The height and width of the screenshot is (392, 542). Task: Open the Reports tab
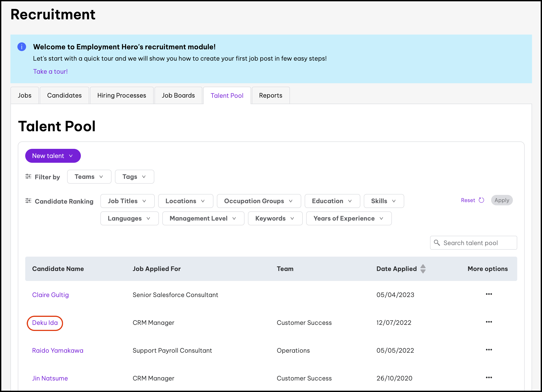point(271,96)
